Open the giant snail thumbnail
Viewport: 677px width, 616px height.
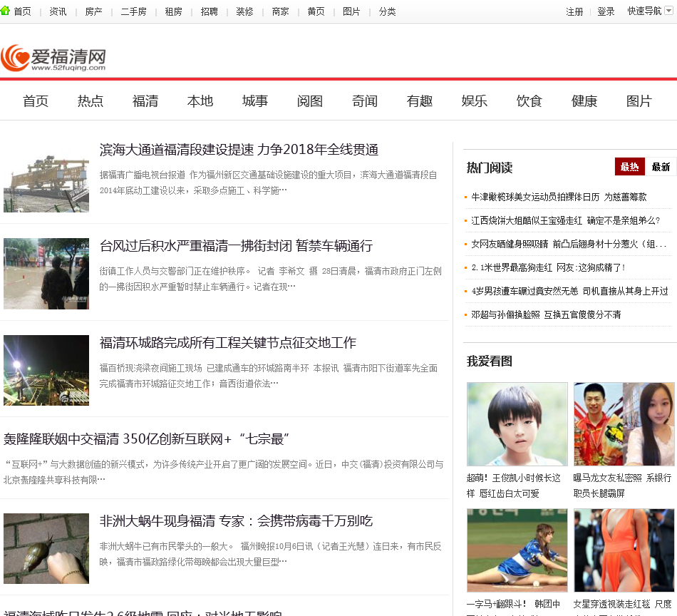pyautogui.click(x=46, y=548)
